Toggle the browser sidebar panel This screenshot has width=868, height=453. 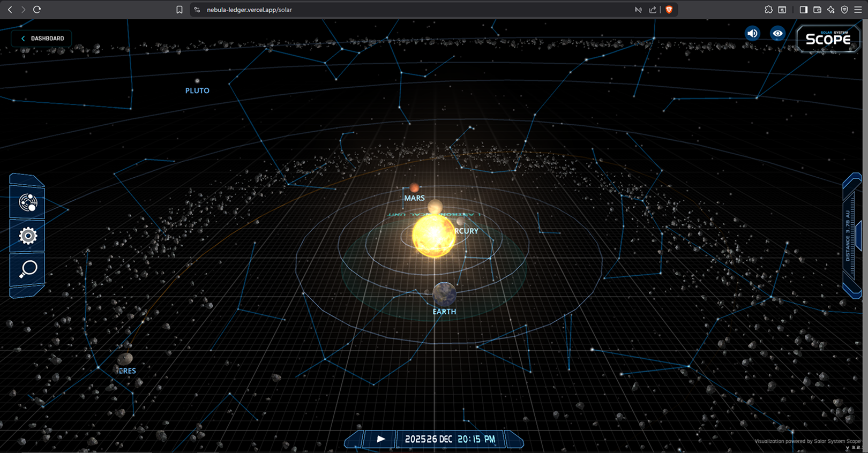point(804,10)
